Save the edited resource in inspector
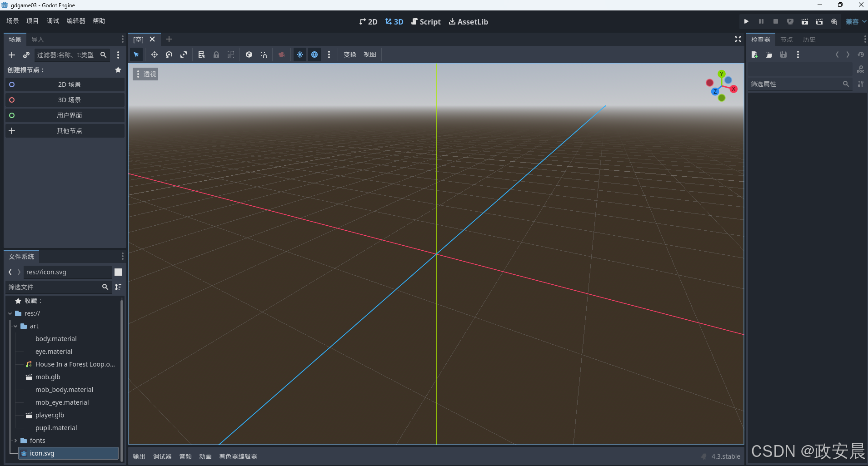The image size is (868, 466). pos(783,55)
